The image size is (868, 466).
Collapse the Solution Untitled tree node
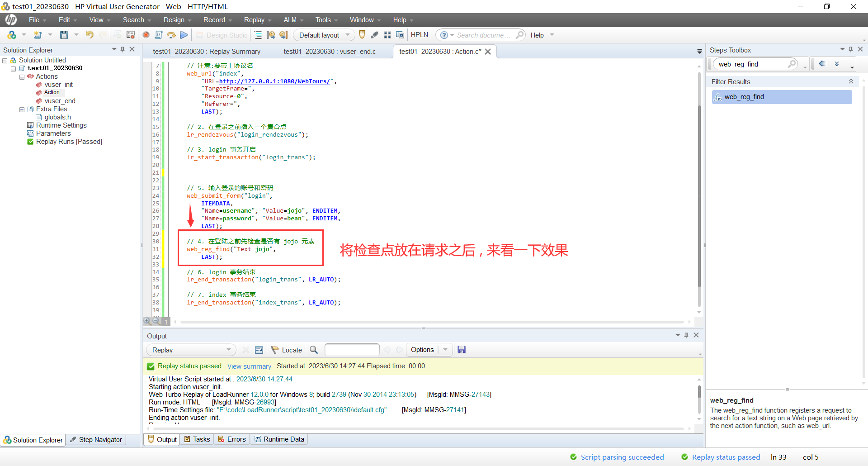(5, 60)
